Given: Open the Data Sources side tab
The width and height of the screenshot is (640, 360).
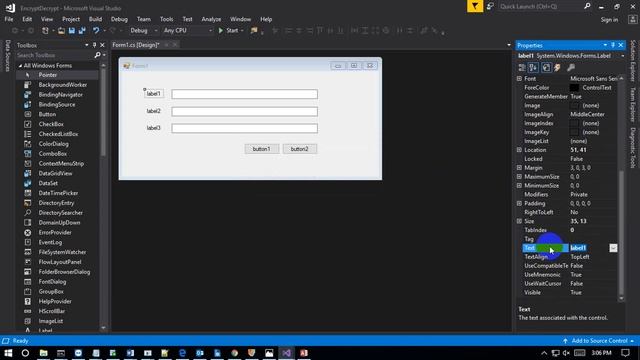Looking at the screenshot, I should click(x=7, y=56).
